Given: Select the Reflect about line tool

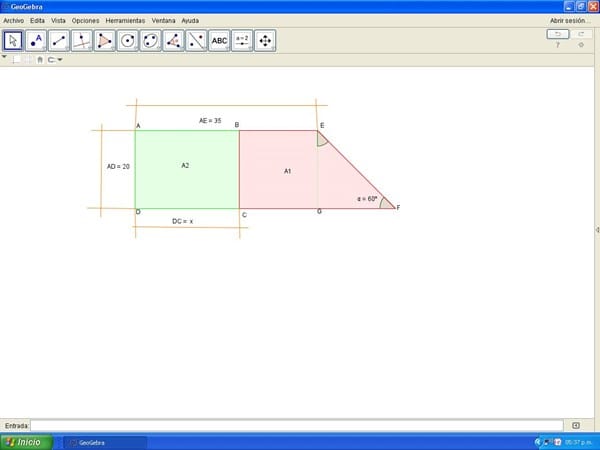Looking at the screenshot, I should click(x=196, y=41).
